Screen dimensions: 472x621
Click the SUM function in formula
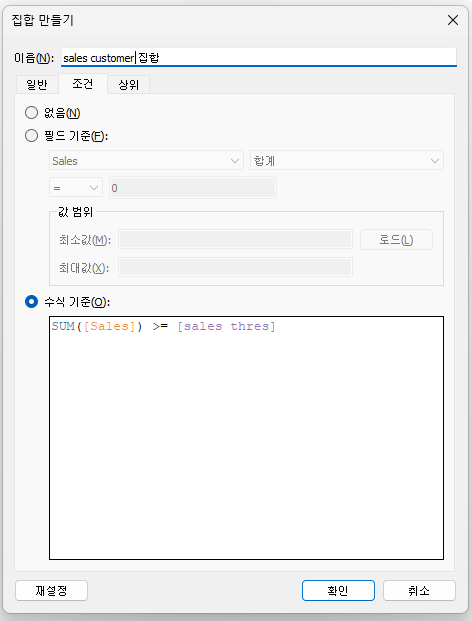point(63,326)
